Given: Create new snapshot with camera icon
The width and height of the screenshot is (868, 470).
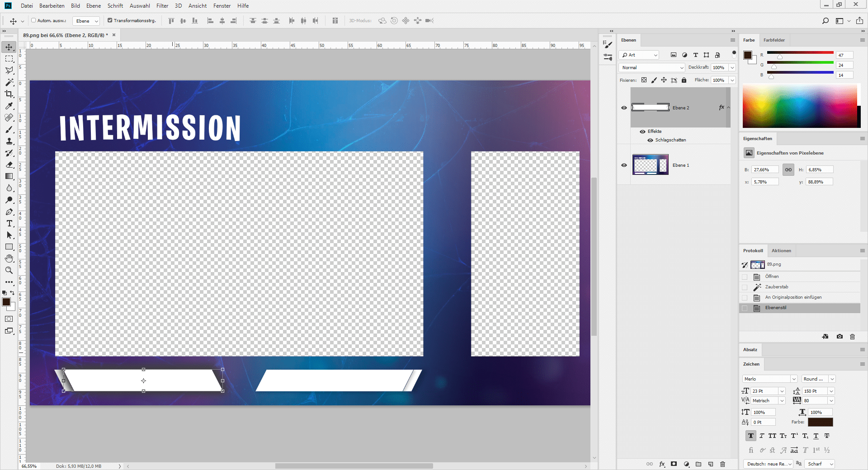Looking at the screenshot, I should [x=840, y=337].
